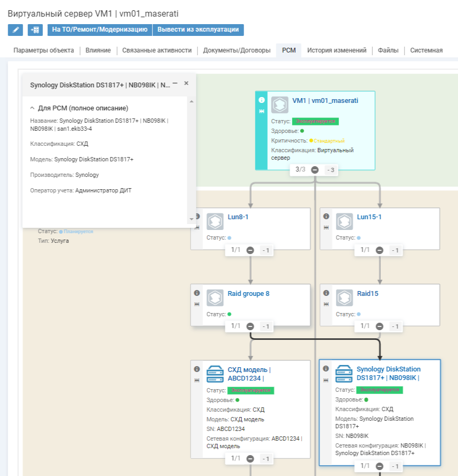Collapse the Для РСМ (полное описание) section

point(33,108)
